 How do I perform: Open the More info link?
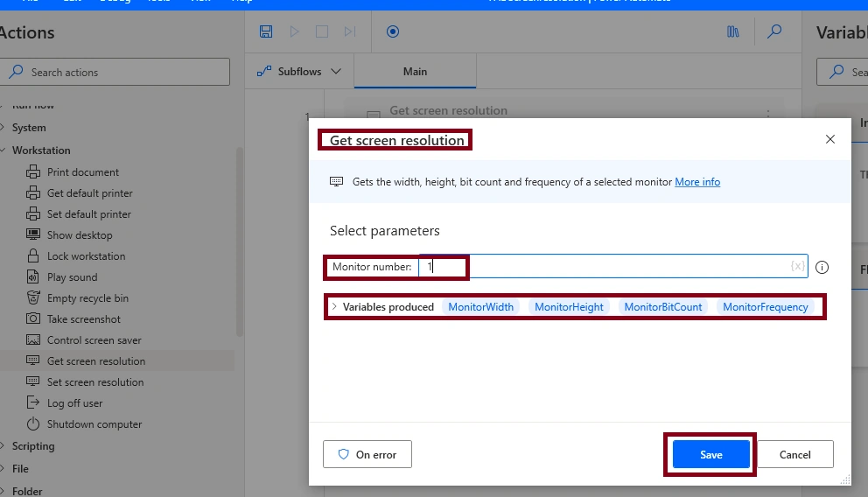[697, 182]
